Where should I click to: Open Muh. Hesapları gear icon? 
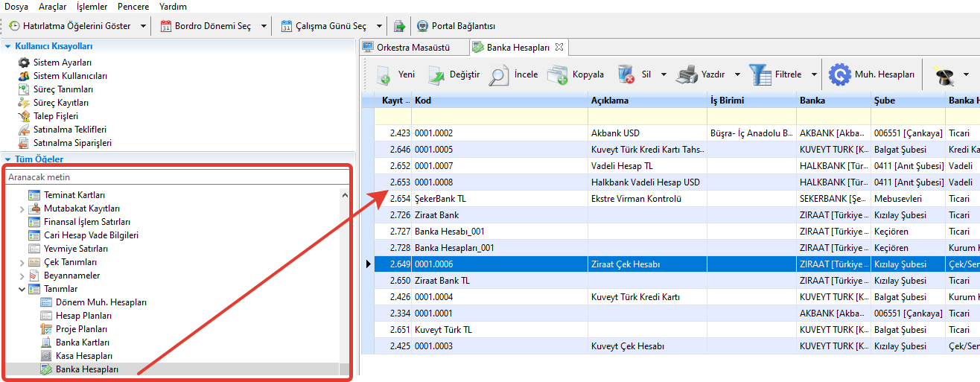(840, 74)
